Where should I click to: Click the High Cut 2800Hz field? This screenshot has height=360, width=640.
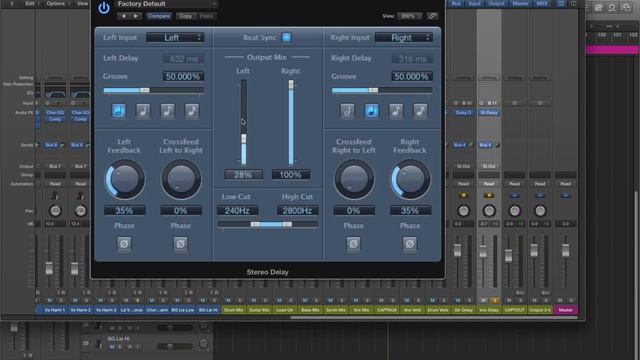297,211
